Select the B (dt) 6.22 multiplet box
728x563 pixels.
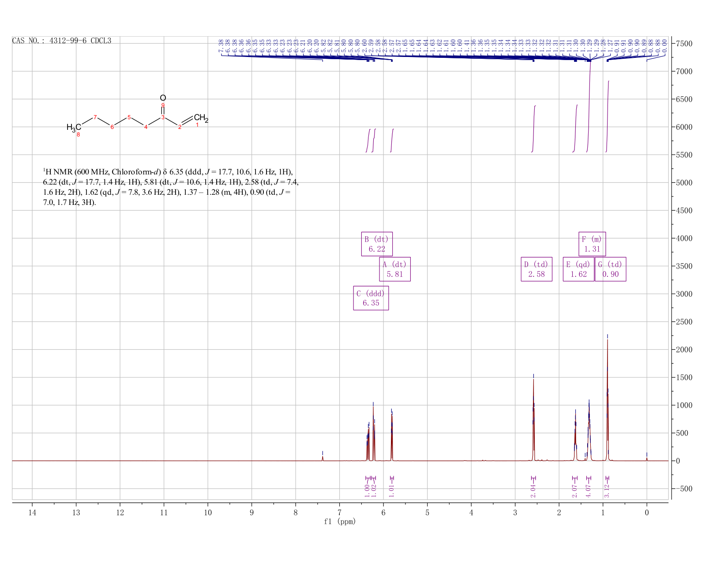[x=377, y=244]
